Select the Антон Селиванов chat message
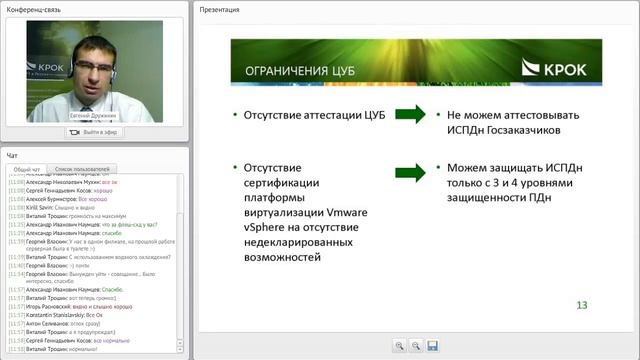Image resolution: width=640 pixels, height=360 pixels. pos(55,324)
